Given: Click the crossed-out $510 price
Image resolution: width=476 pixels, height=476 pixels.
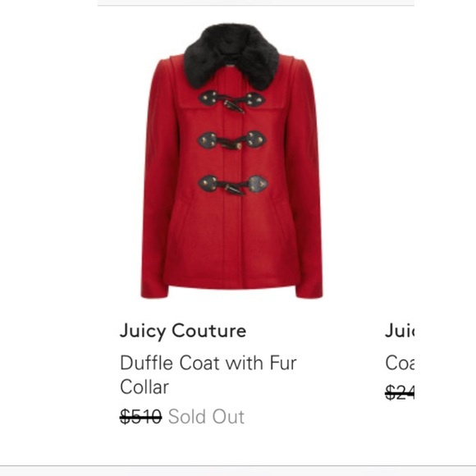Looking at the screenshot, I should click(x=141, y=416).
